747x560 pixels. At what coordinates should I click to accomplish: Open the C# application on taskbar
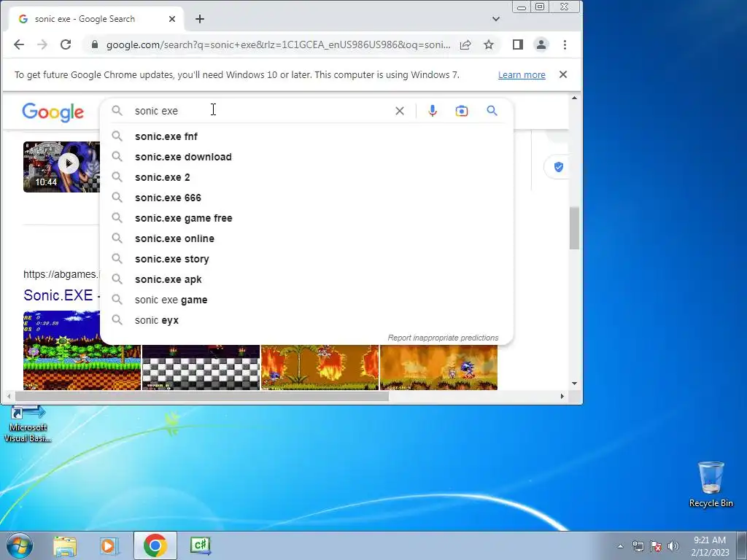pos(200,545)
